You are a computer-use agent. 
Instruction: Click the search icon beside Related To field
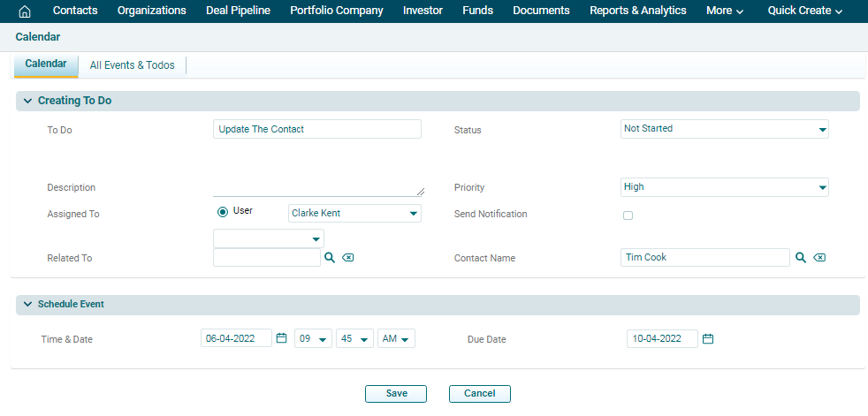click(329, 257)
